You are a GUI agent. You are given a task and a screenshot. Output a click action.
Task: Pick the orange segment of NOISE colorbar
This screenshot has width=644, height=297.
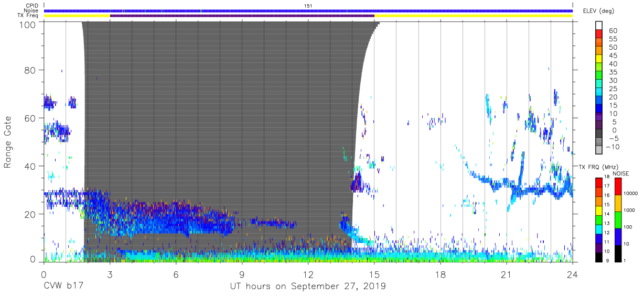pyautogui.click(x=618, y=203)
